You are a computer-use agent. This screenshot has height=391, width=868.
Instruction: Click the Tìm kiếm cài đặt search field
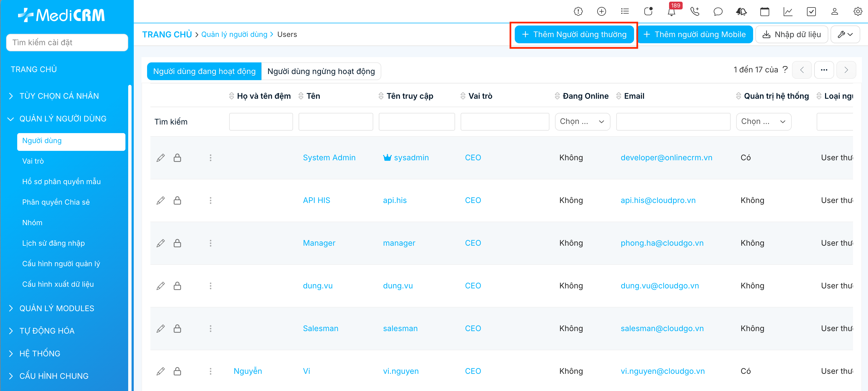click(67, 42)
